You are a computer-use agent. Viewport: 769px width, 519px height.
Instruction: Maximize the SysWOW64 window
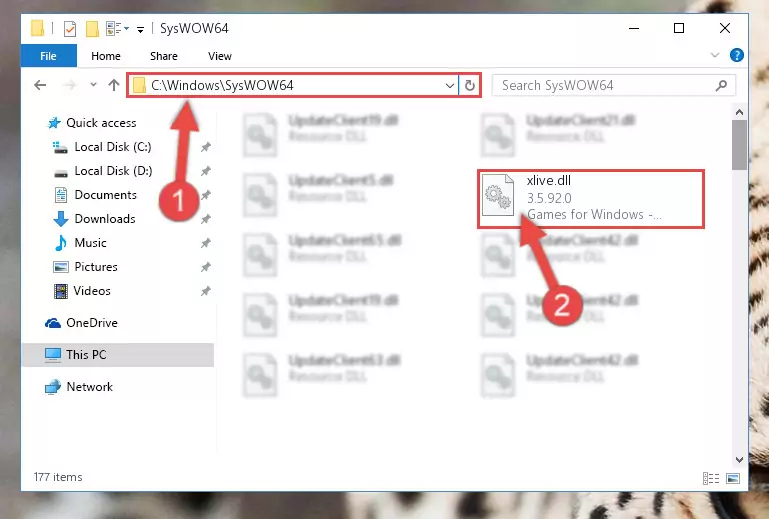click(x=679, y=28)
